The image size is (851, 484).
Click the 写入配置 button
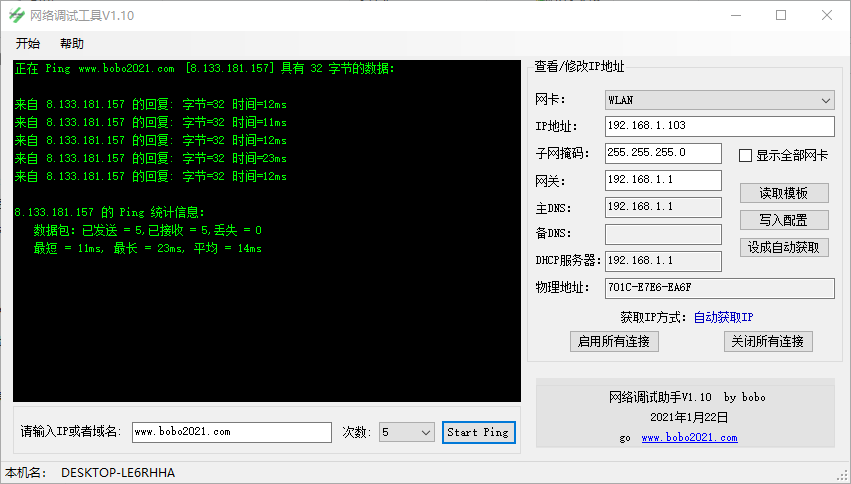point(784,220)
